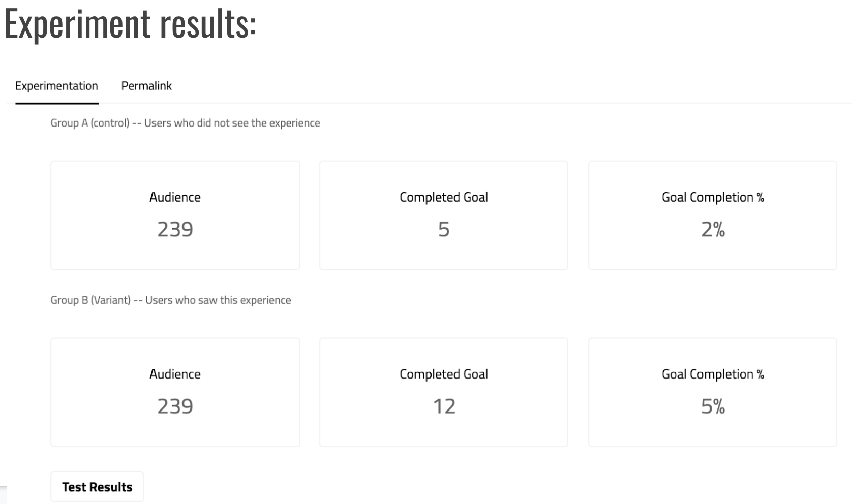This screenshot has height=504, width=852.
Task: Click the Audience label in Group A
Action: 175,197
